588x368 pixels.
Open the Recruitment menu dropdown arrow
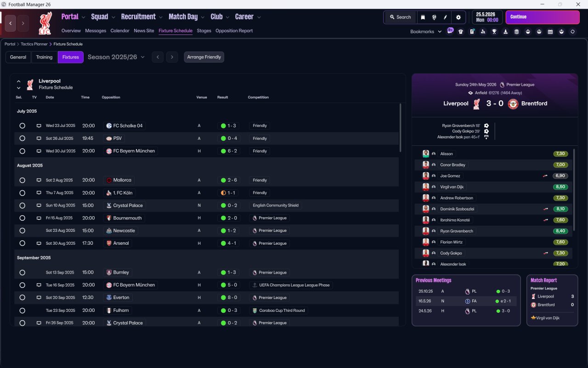(161, 17)
